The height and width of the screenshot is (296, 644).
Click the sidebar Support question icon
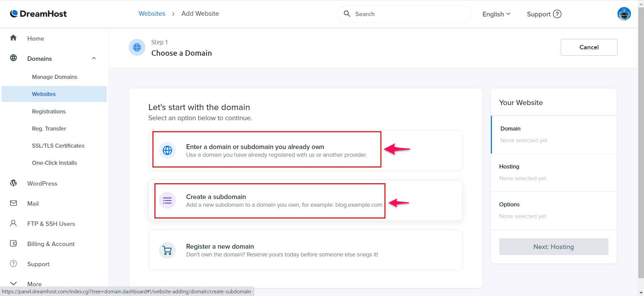pos(13,263)
